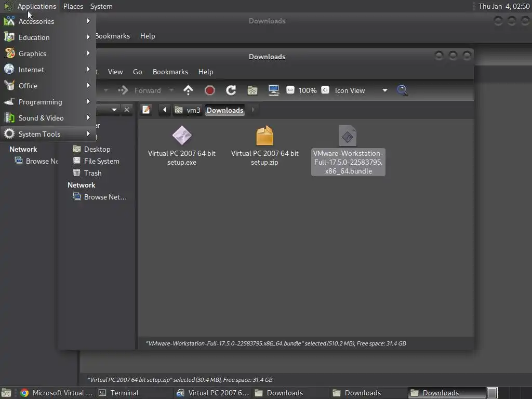
Task: Open Trash in the sidebar
Action: 92,173
